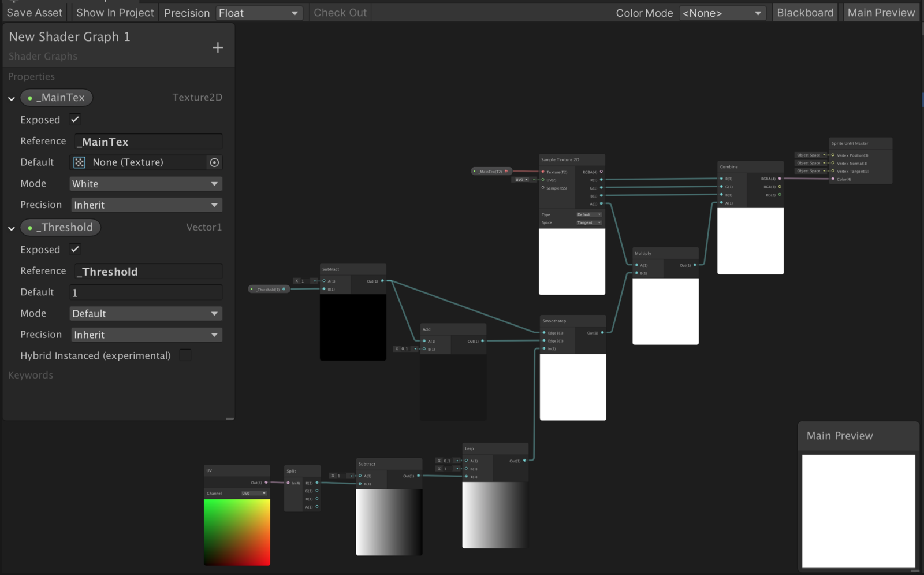Switch to the Blackboard view
Screen dimensions: 924x575
[x=804, y=12]
